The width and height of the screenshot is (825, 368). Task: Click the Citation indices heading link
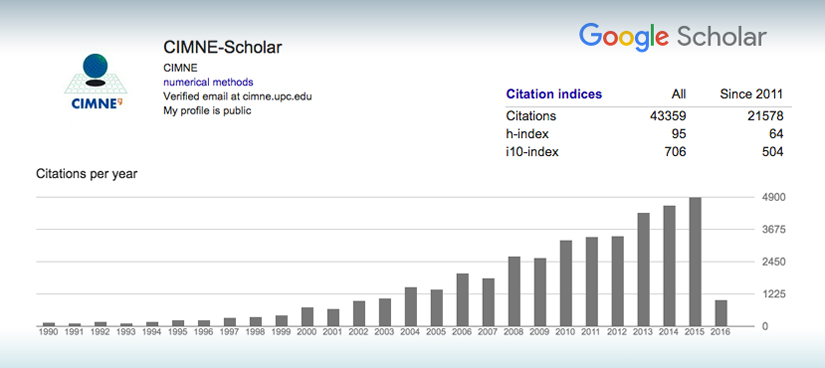point(554,95)
